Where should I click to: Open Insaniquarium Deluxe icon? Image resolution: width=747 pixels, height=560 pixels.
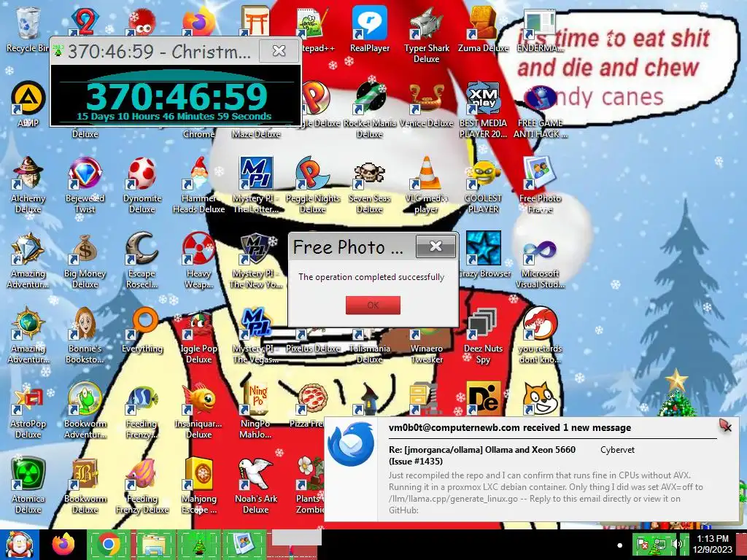[198, 411]
